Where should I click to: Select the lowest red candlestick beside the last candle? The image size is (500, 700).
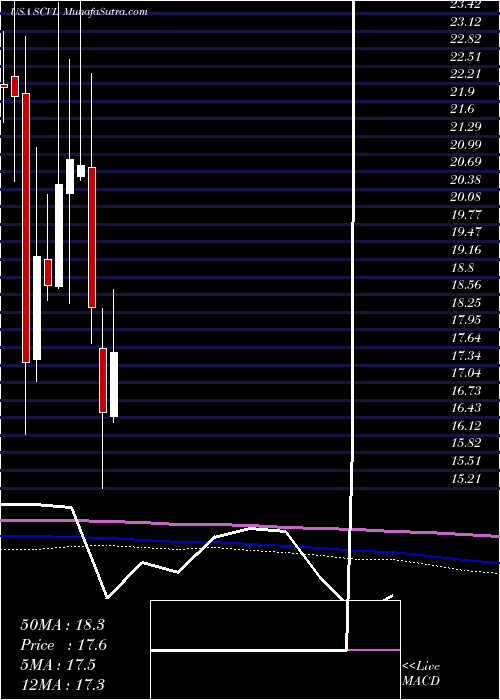click(x=103, y=381)
